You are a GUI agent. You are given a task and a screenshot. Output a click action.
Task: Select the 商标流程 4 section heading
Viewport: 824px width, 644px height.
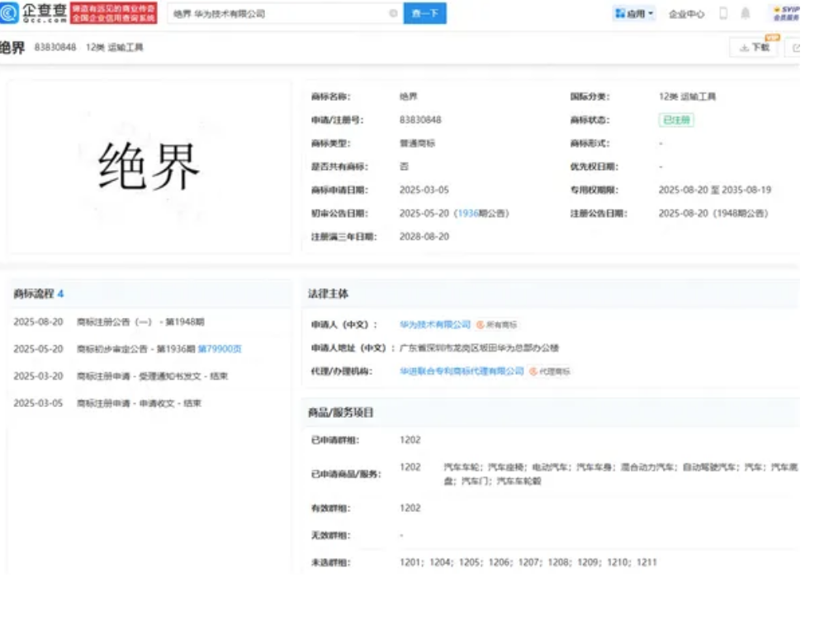[38, 294]
